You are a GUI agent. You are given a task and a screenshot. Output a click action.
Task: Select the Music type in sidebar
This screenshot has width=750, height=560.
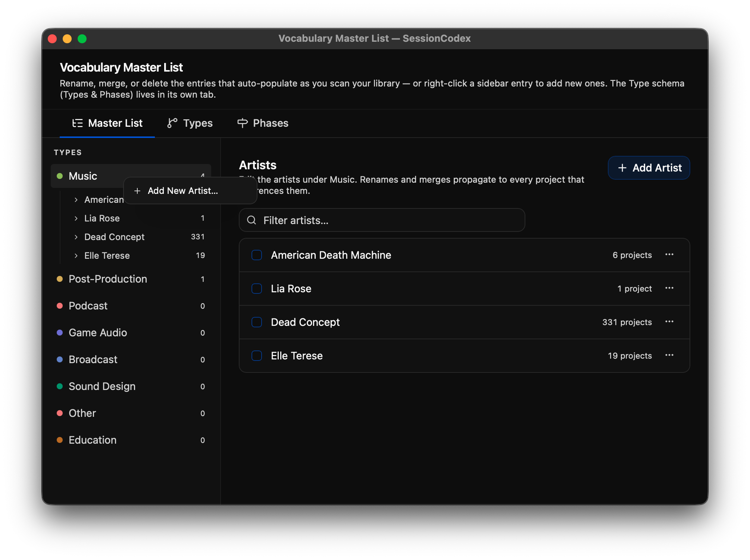[x=131, y=176]
